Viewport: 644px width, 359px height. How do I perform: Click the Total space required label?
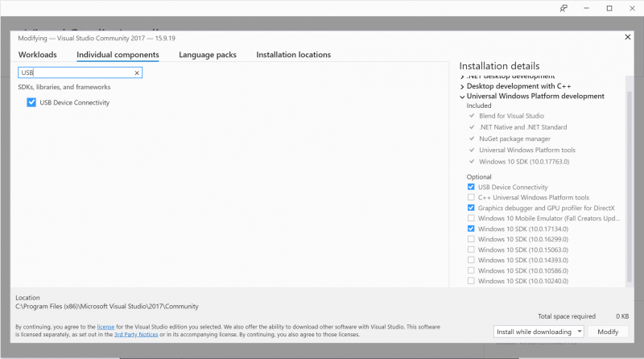(567, 316)
